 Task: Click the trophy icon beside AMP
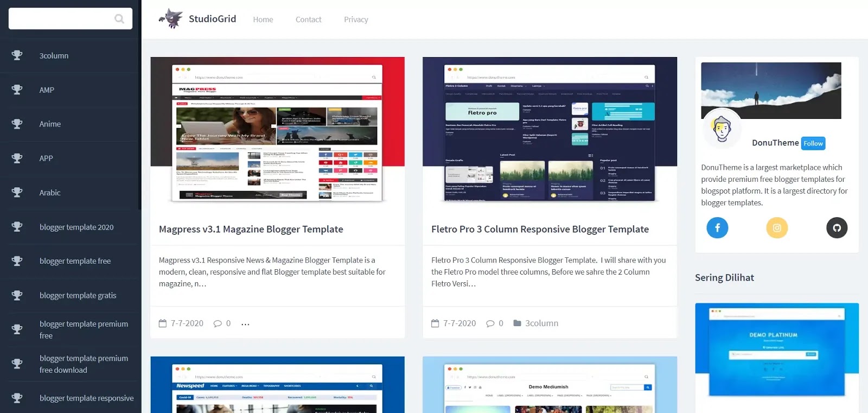[x=17, y=90]
